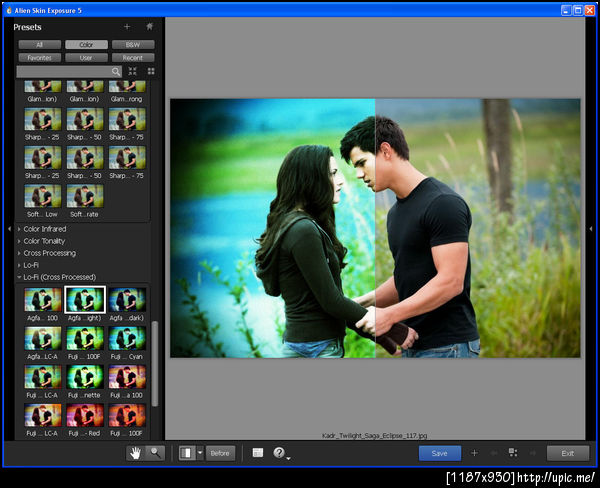Click the preferences panel icon in the toolbar
Screen dimensions: 600x488
click(x=258, y=453)
